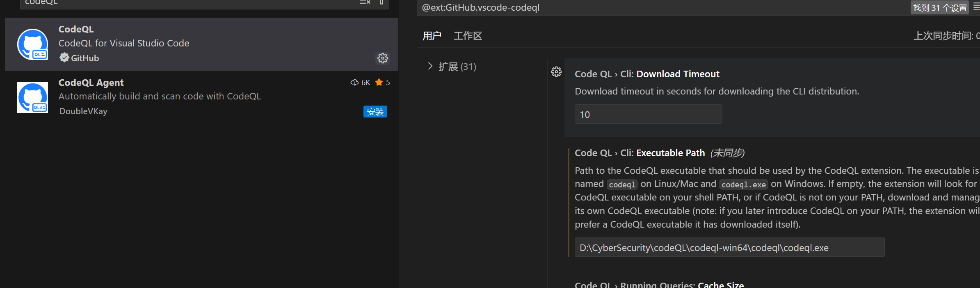Click the Download Timeout value field
980x288 pixels.
[x=648, y=115]
